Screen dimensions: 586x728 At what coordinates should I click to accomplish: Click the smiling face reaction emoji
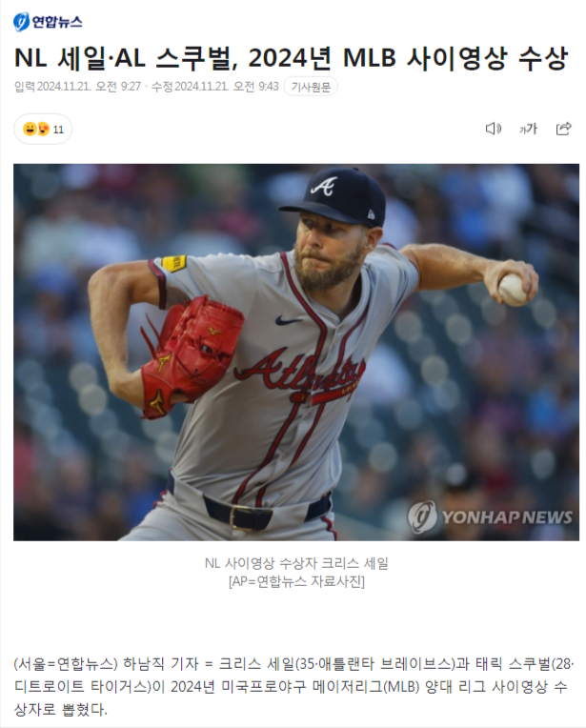point(30,129)
